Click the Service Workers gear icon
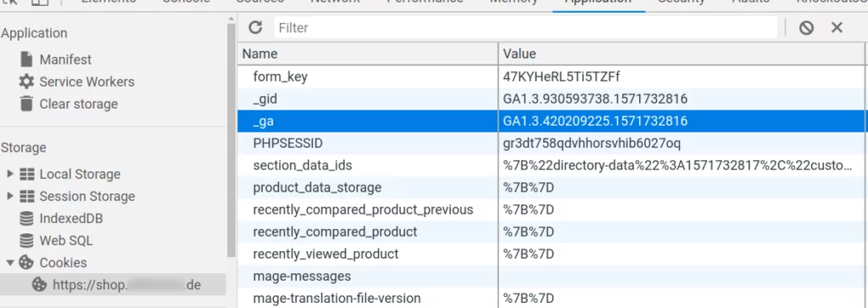The height and width of the screenshot is (308, 868). (x=26, y=81)
